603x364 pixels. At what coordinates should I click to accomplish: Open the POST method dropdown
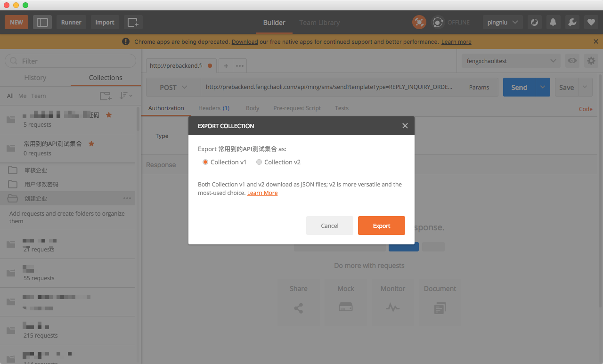[173, 87]
